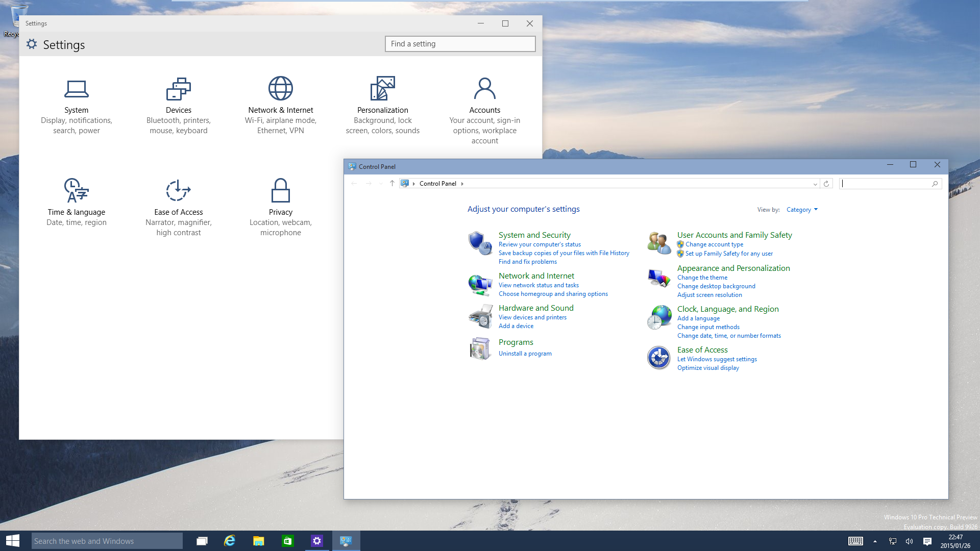Click Add a device link
This screenshot has width=980, height=551.
tap(516, 326)
